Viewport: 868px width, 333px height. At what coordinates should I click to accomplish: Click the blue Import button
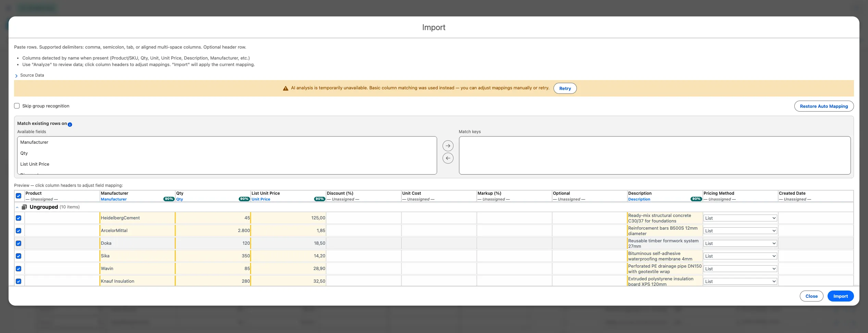pos(841,296)
